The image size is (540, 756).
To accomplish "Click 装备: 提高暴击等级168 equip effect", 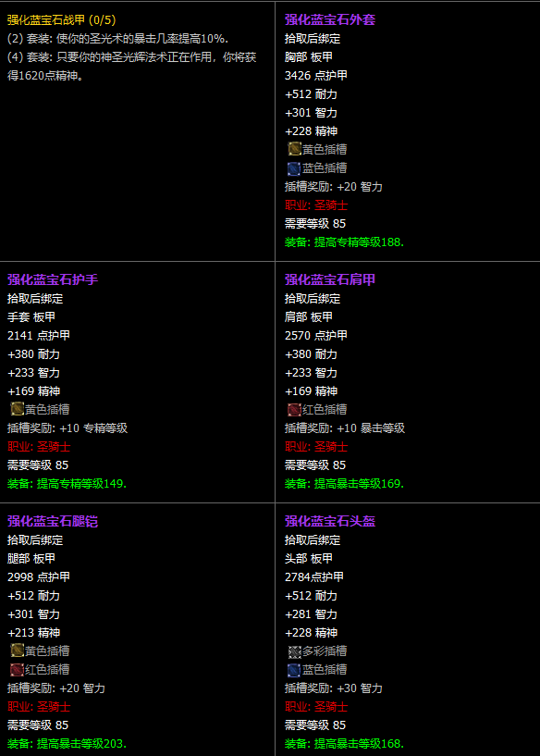I will point(344,744).
